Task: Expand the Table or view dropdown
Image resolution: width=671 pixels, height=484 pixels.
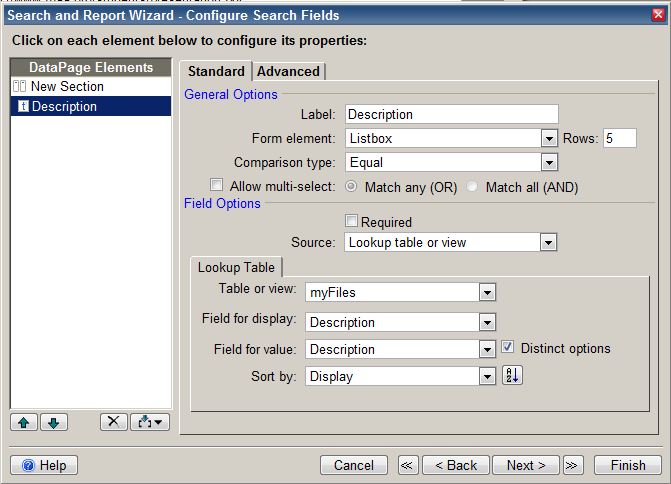Action: pyautogui.click(x=487, y=293)
